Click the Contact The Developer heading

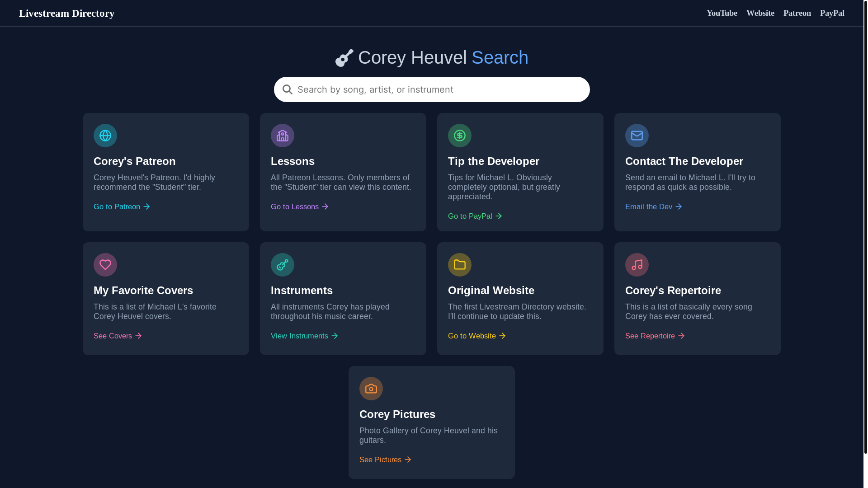tap(684, 161)
